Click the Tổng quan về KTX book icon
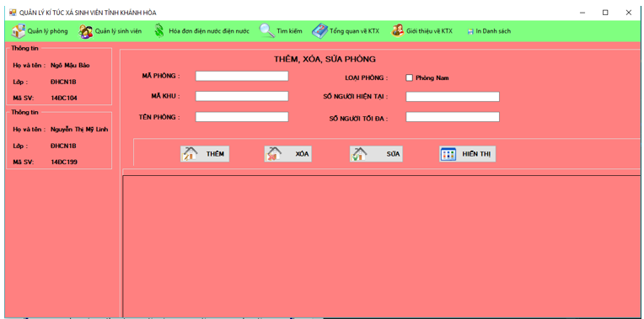 point(320,31)
